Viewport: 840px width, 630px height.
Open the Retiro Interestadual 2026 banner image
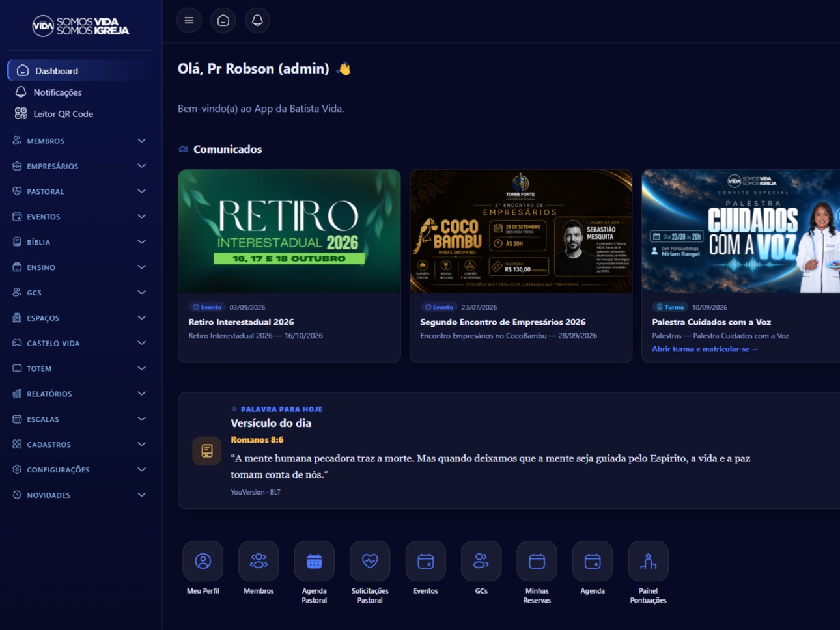[x=289, y=231]
